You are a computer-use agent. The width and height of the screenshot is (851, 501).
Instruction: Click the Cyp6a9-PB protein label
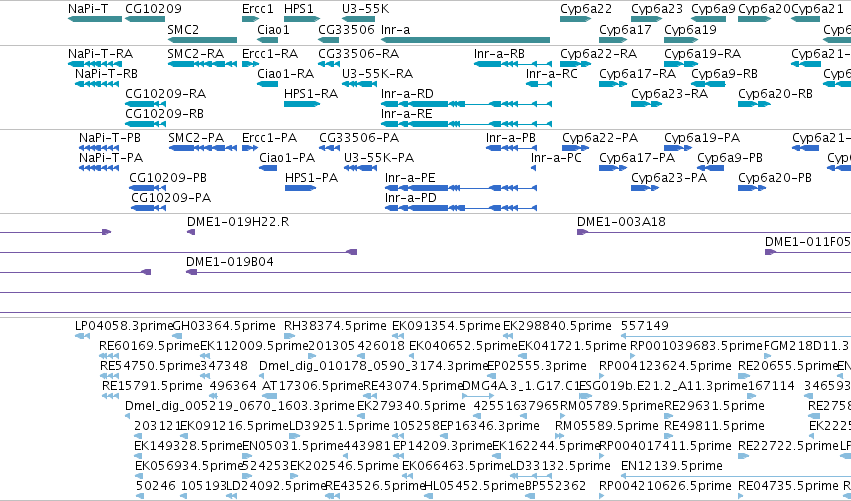pos(730,158)
